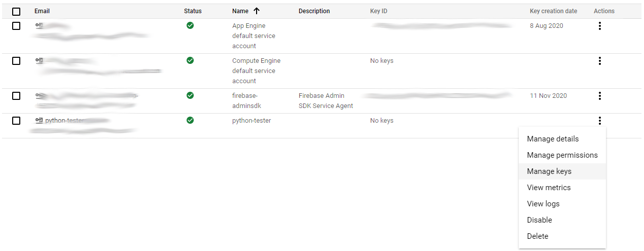Click the Actions column header text
Screen dimensions: 644x251
604,11
